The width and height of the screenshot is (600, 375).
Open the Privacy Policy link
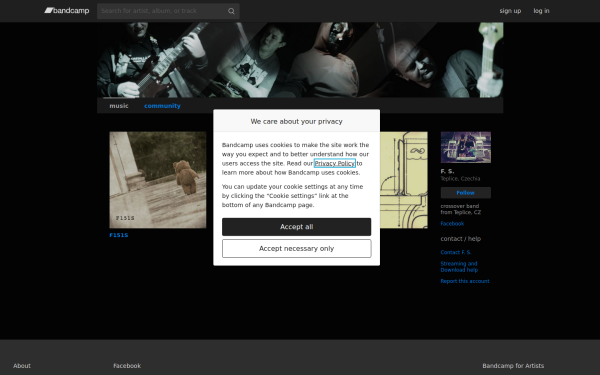[334, 163]
